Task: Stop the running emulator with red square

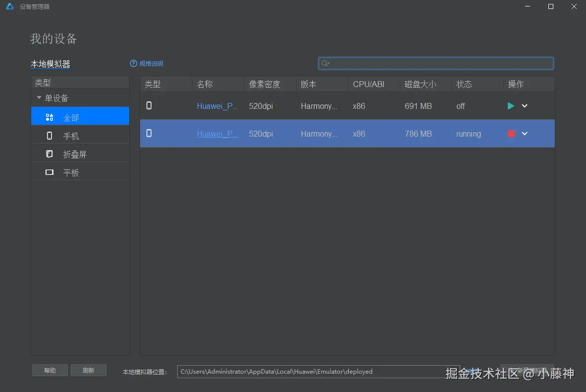Action: click(x=511, y=134)
